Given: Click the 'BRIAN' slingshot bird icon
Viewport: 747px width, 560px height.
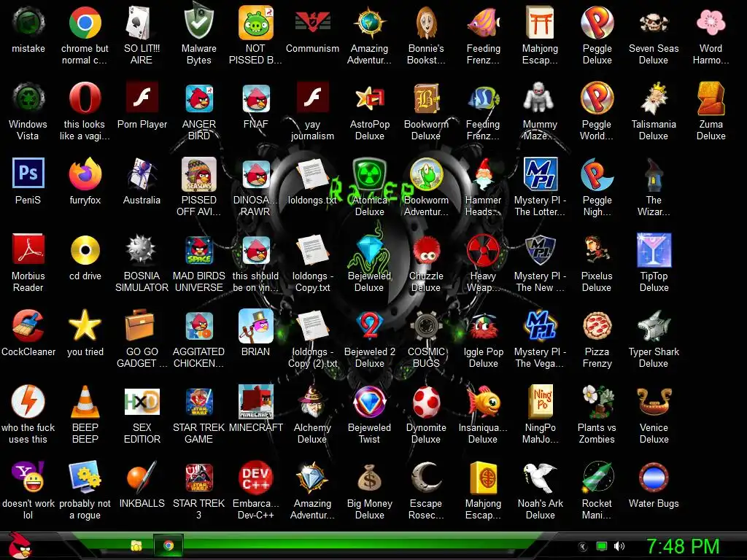Looking at the screenshot, I should pos(255,326).
